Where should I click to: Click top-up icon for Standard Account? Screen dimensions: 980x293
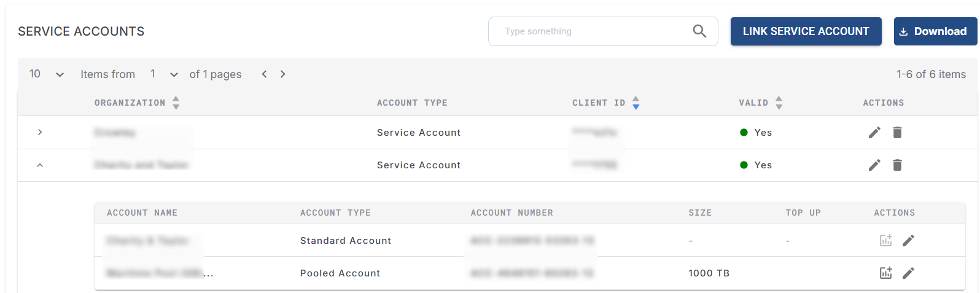pyautogui.click(x=885, y=241)
